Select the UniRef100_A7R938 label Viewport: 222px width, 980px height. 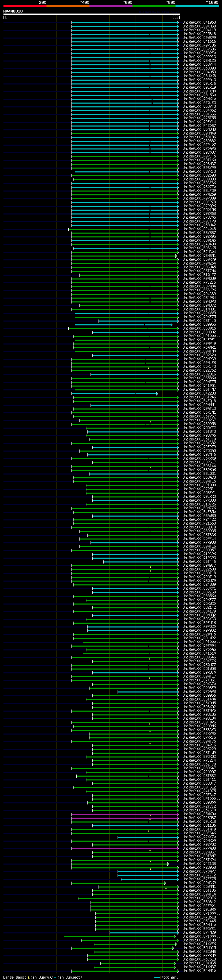coord(199,543)
